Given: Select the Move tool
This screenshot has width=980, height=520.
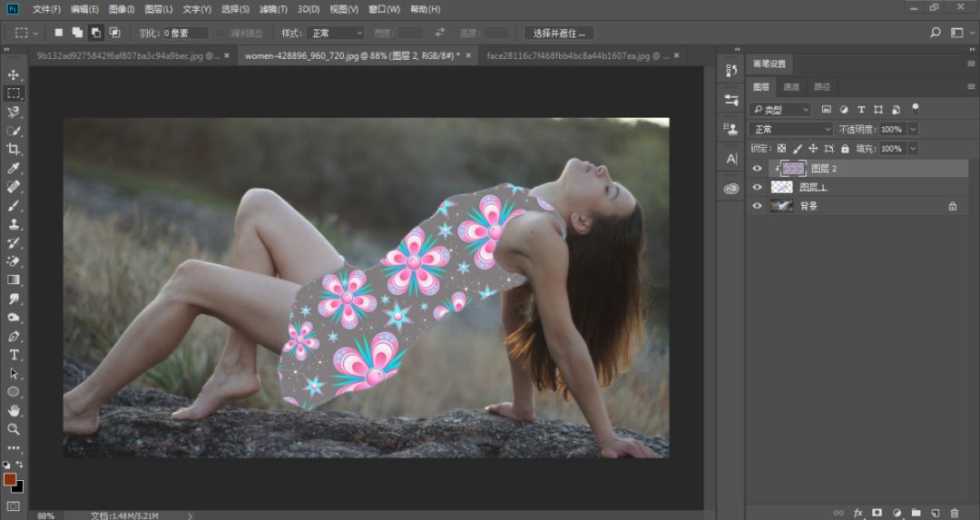Looking at the screenshot, I should point(13,75).
